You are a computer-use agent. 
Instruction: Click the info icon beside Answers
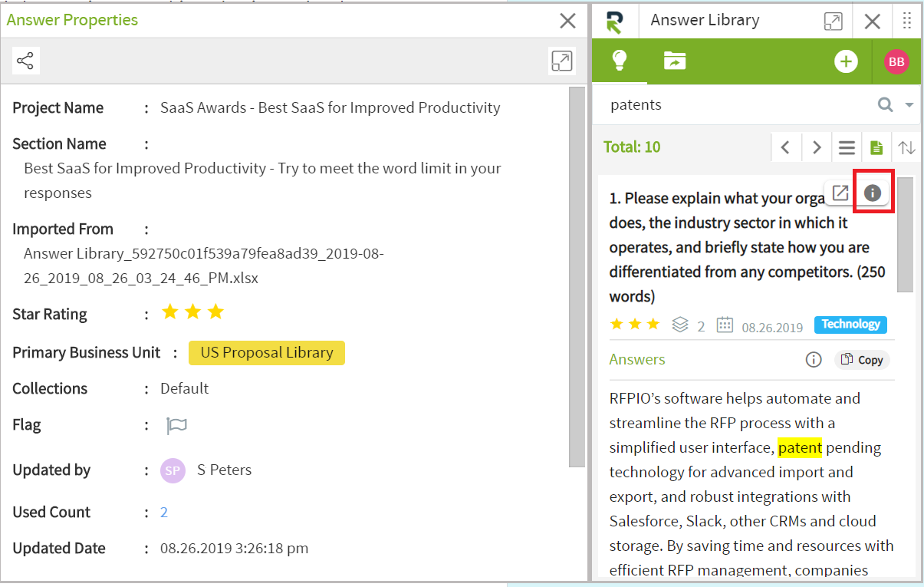pyautogui.click(x=814, y=359)
